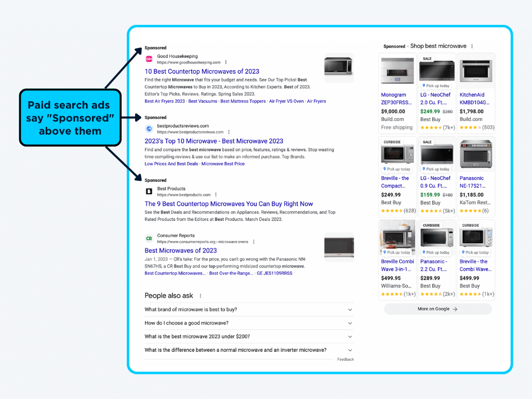The height and width of the screenshot is (399, 532).
Task: Open The 9 Best Countertop Microwaves link
Action: pos(229,204)
